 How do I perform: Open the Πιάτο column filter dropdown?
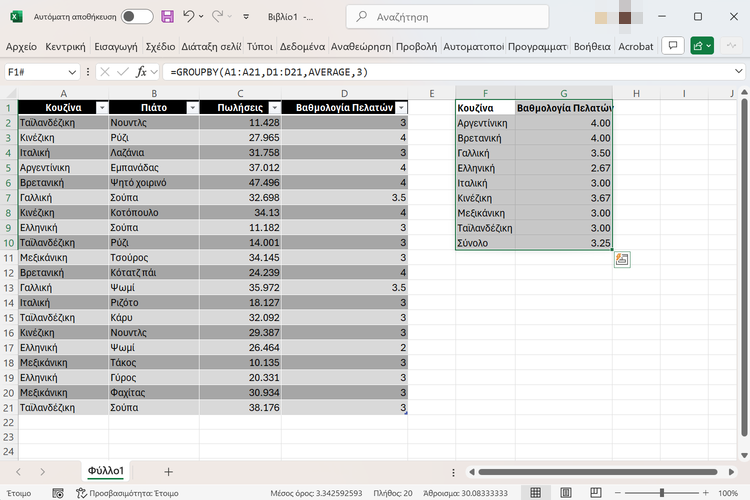192,108
